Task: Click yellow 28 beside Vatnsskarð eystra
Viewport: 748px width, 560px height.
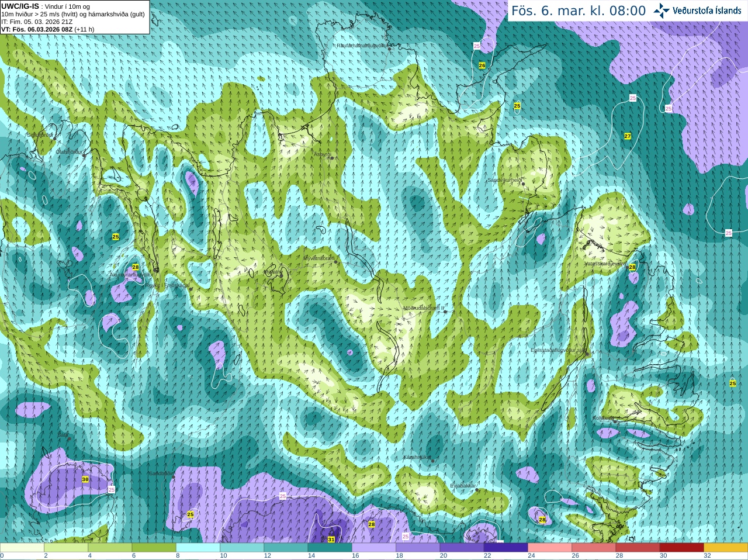Action: 632,267
